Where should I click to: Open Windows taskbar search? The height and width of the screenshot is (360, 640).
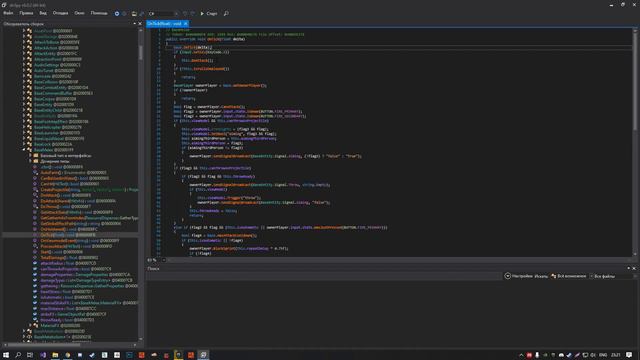(x=18, y=355)
